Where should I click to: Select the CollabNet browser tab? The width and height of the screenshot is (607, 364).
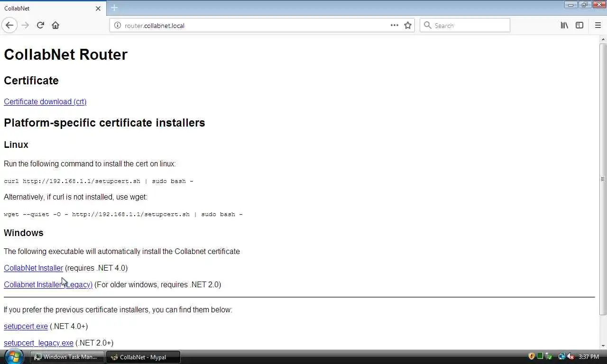pos(53,8)
